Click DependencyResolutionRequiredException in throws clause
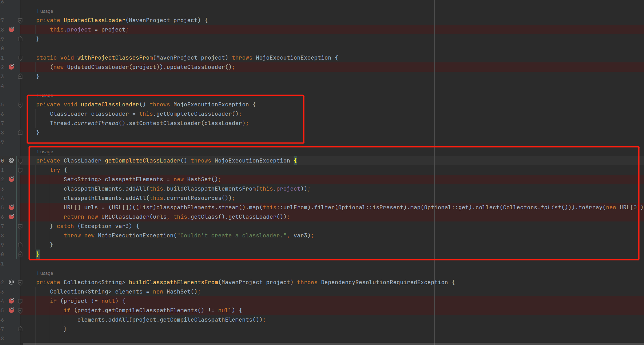Screen dimensions: 644x345 click(x=384, y=282)
